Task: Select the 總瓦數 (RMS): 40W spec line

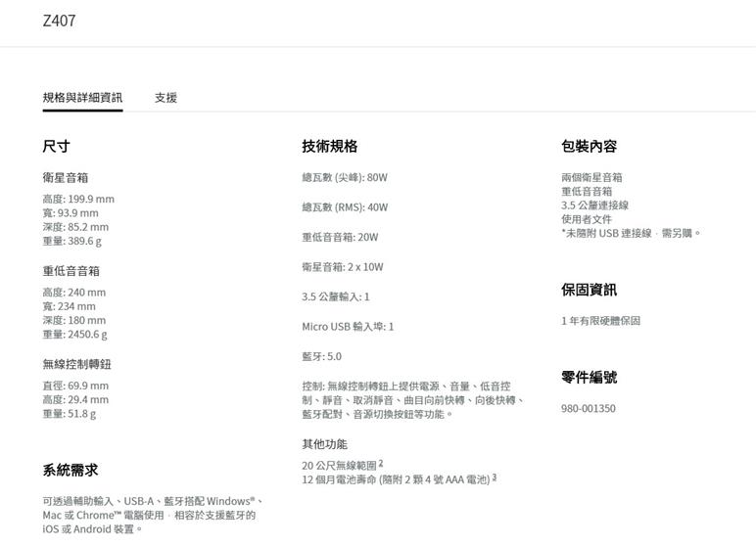Action: [345, 207]
